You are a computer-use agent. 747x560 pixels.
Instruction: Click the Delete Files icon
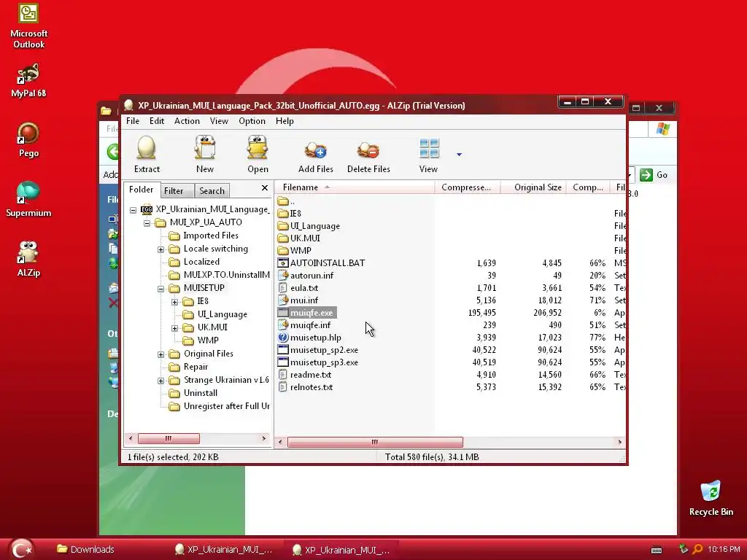click(x=368, y=150)
